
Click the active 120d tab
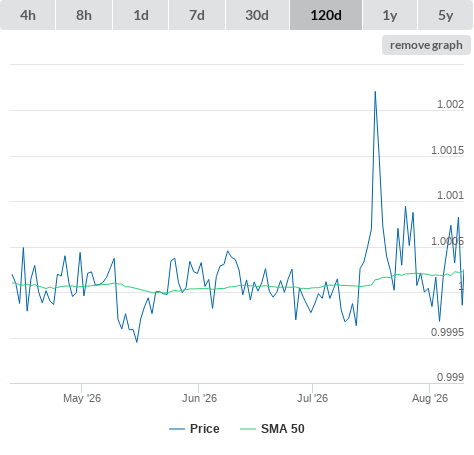pyautogui.click(x=326, y=15)
